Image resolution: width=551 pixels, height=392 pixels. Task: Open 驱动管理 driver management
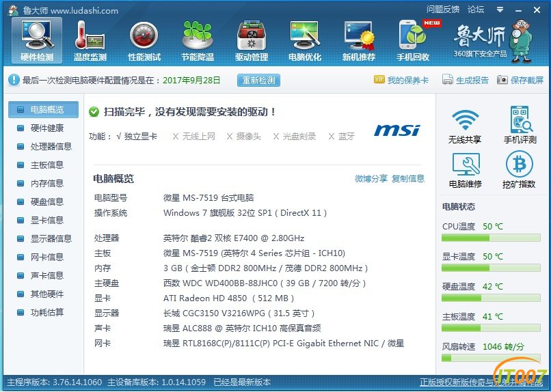tap(252, 41)
